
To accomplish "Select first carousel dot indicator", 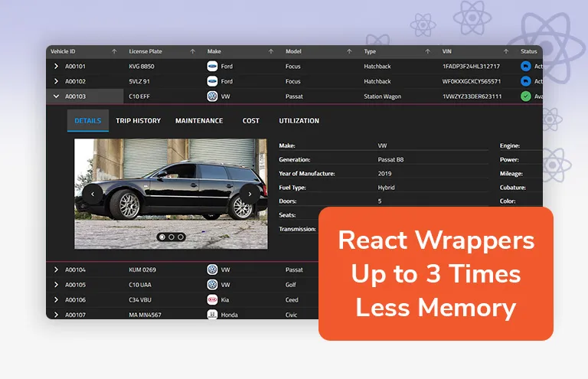I will [x=162, y=237].
